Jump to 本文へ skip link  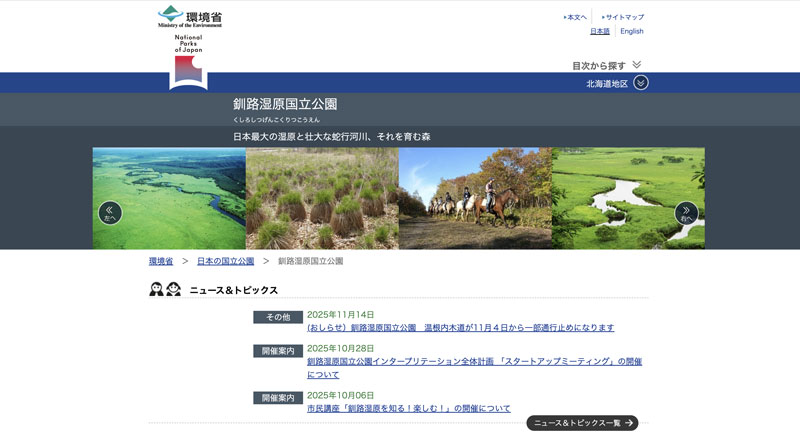[x=576, y=17]
